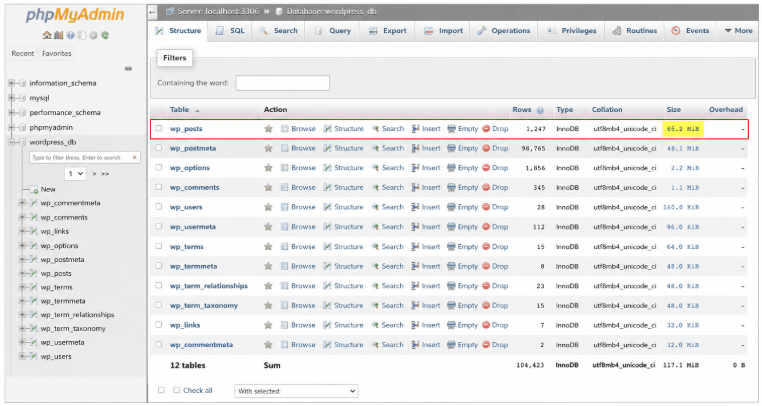The height and width of the screenshot is (406, 762).
Task: Check the wp_usermeta row checkbox
Action: coord(158,226)
